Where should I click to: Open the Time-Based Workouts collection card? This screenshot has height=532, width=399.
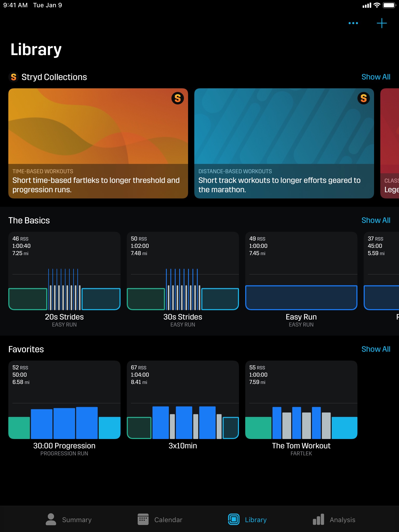tap(98, 143)
